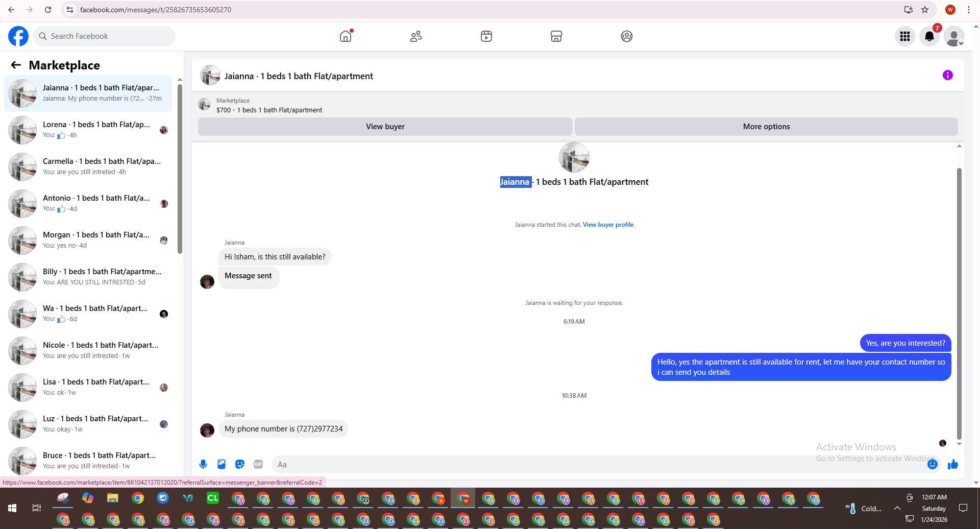
Task: Click the chat header Jaianna avatar
Action: pos(210,76)
